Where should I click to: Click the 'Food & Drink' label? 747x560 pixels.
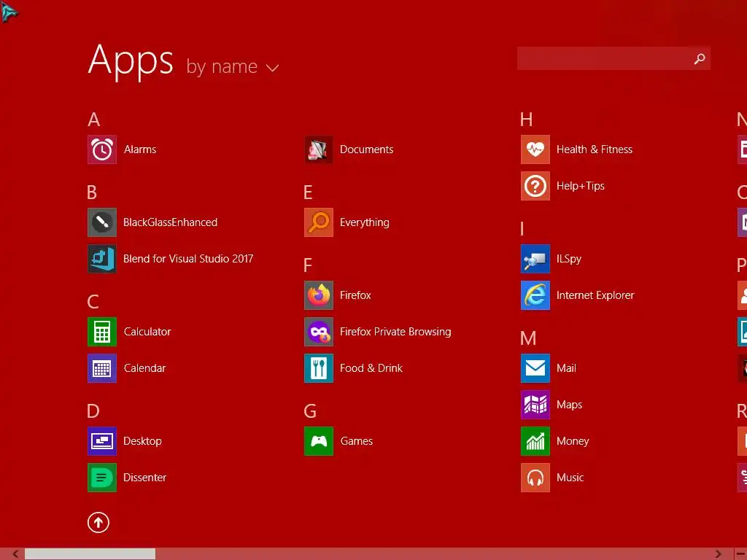[371, 368]
